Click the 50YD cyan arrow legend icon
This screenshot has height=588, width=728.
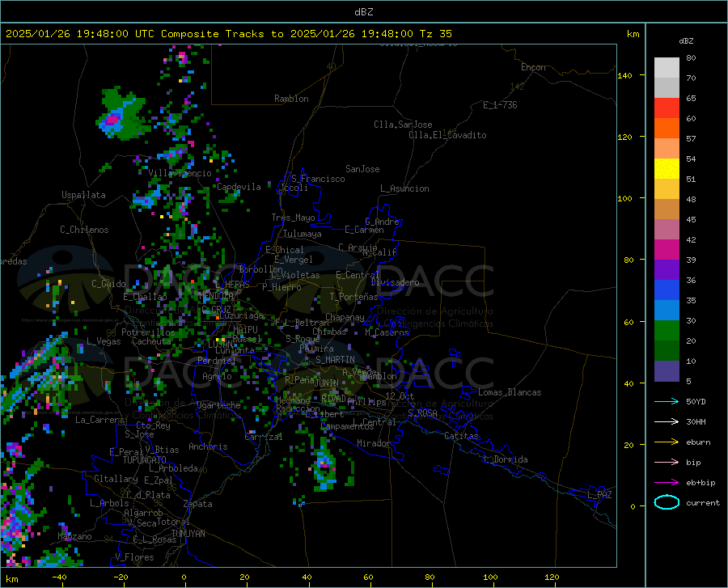667,401
